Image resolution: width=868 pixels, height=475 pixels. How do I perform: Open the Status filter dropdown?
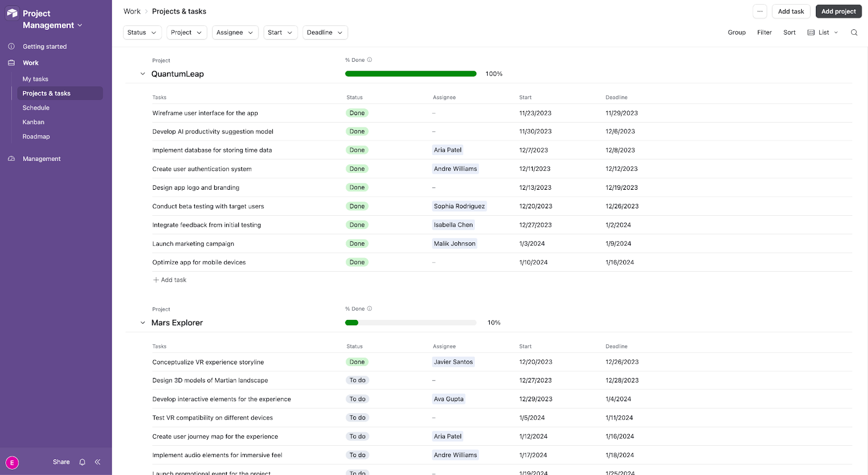pos(142,33)
